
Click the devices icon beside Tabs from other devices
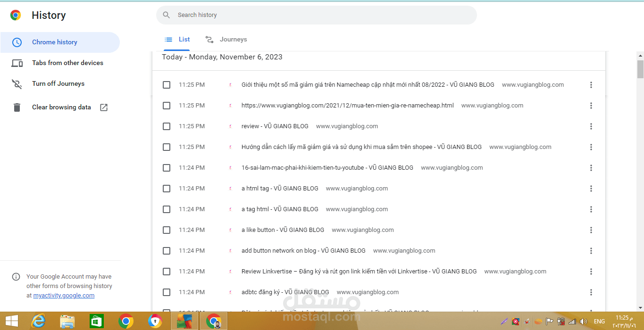tap(17, 63)
